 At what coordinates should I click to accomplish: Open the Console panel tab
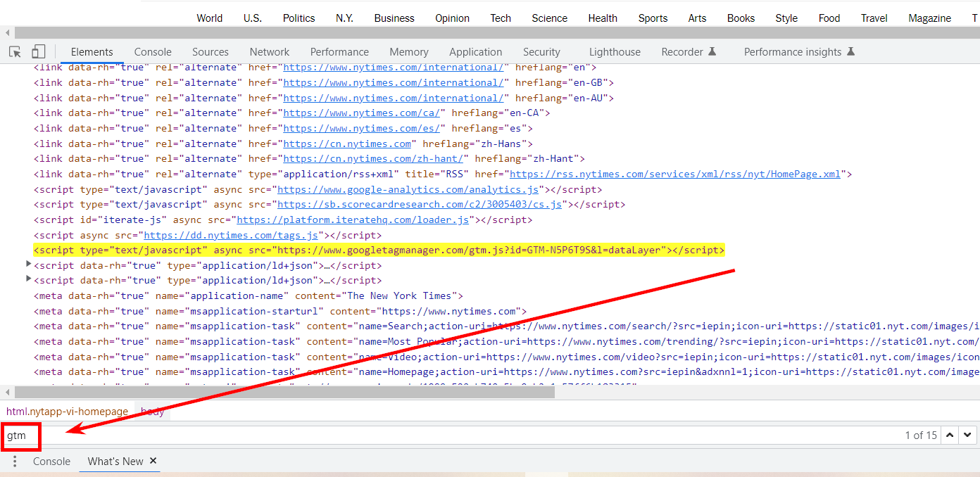tap(153, 52)
